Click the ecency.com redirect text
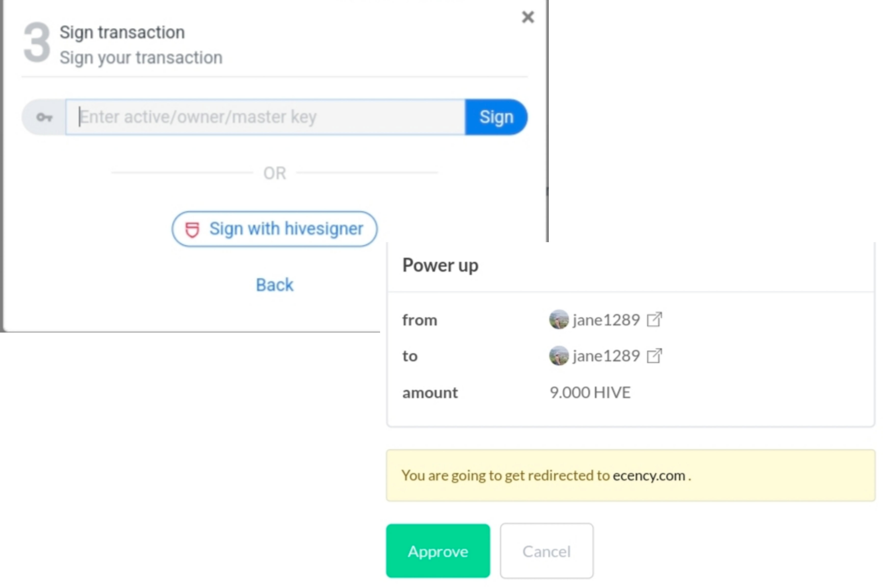 (649, 475)
